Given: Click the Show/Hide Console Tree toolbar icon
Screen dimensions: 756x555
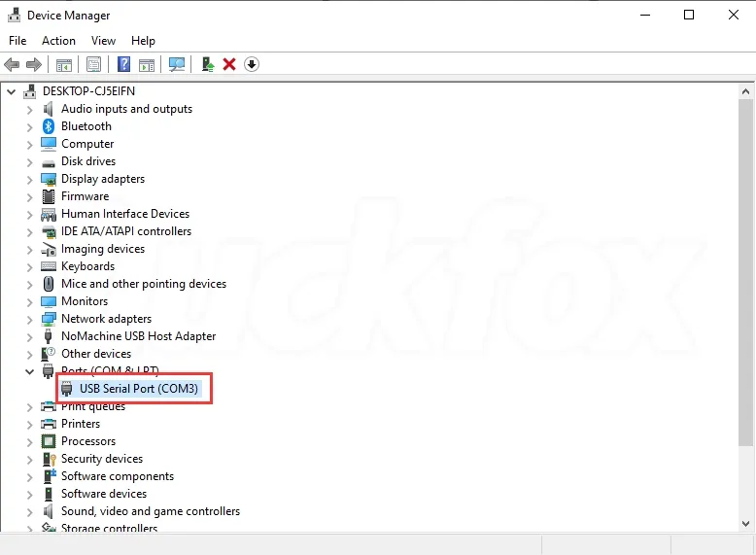Looking at the screenshot, I should [63, 64].
